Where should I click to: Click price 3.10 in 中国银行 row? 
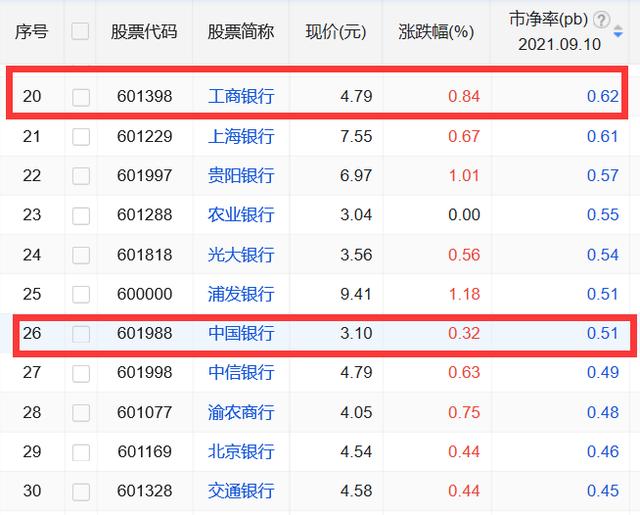356,333
